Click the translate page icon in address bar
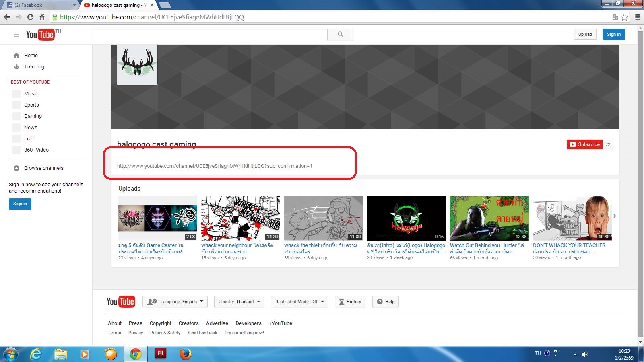This screenshot has width=644, height=362. pyautogui.click(x=615, y=17)
